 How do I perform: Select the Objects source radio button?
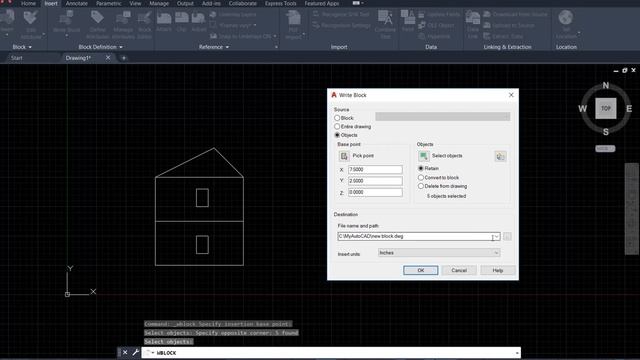click(x=337, y=135)
